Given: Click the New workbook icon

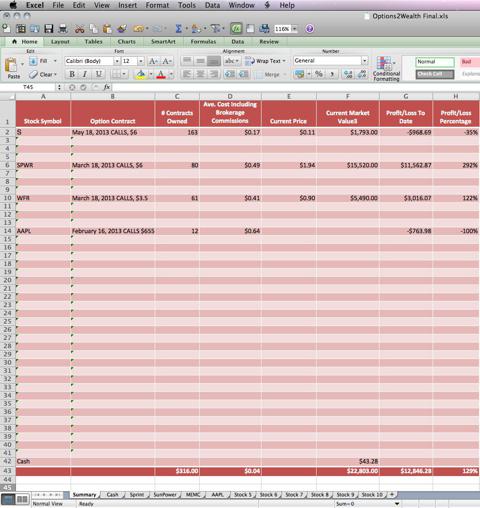Looking at the screenshot, I should (x=6, y=29).
